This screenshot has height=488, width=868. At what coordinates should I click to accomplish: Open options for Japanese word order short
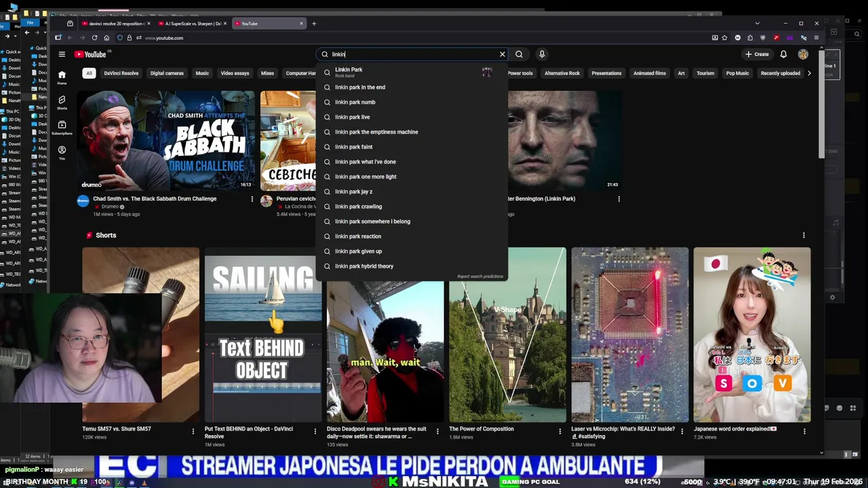[804, 431]
